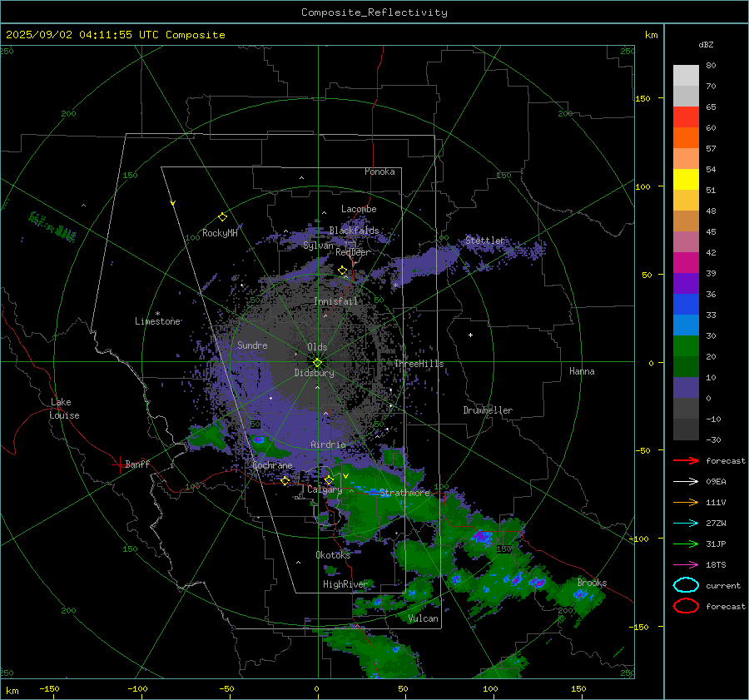Click the Stettler city label
Image resolution: width=749 pixels, height=700 pixels.
pyautogui.click(x=485, y=241)
